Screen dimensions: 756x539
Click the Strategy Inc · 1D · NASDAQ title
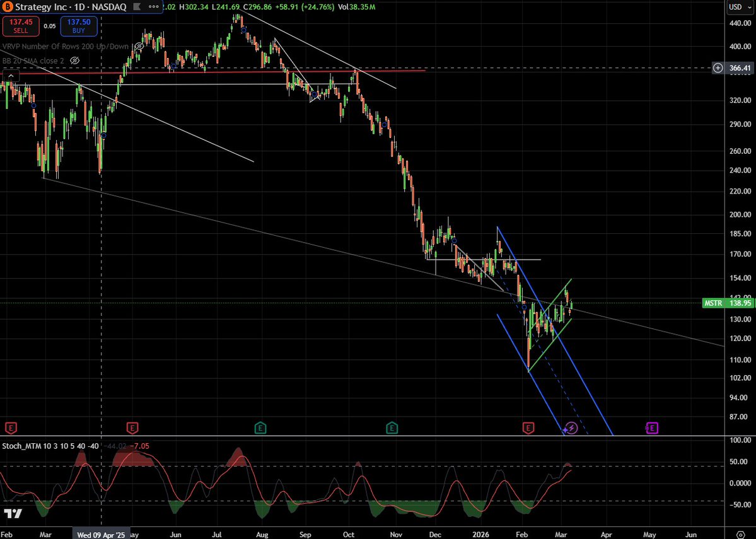pos(71,7)
